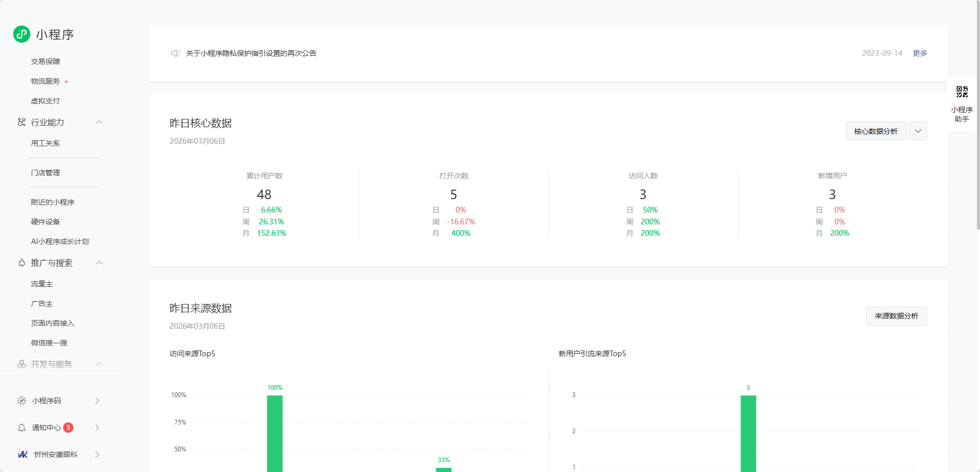Click the 行业能力 section icon
980x472 pixels.
click(x=21, y=122)
